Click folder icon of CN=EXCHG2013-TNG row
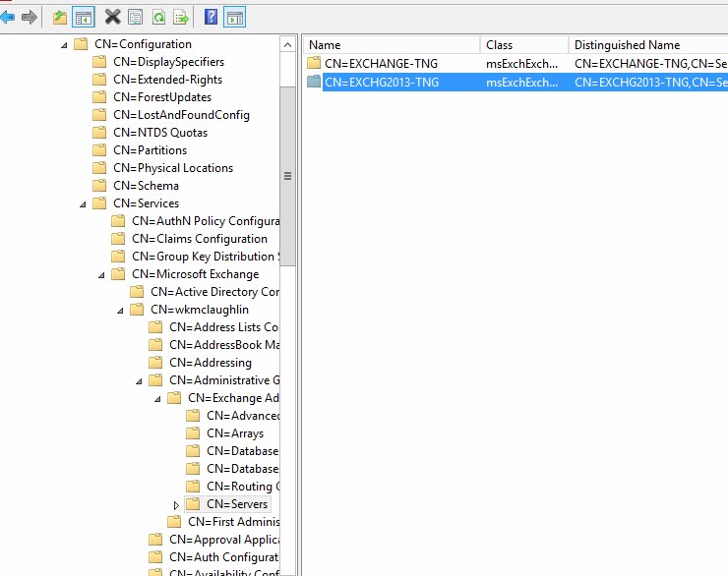 (x=314, y=82)
